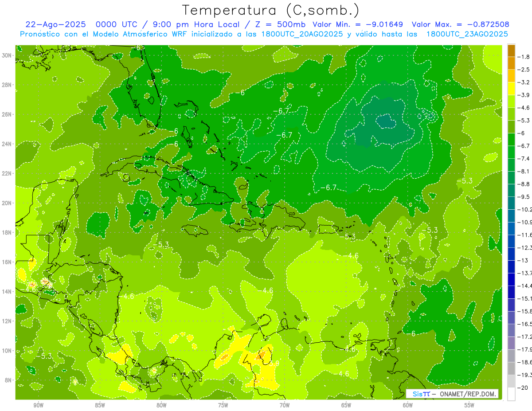Click the "Valor Max. = -0.872508" text
The height and width of the screenshot is (411, 532).
click(x=460, y=24)
